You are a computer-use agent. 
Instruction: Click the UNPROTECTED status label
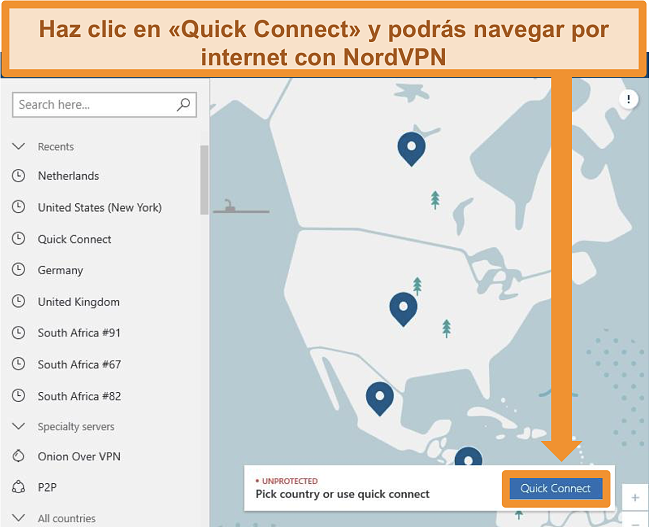point(290,481)
